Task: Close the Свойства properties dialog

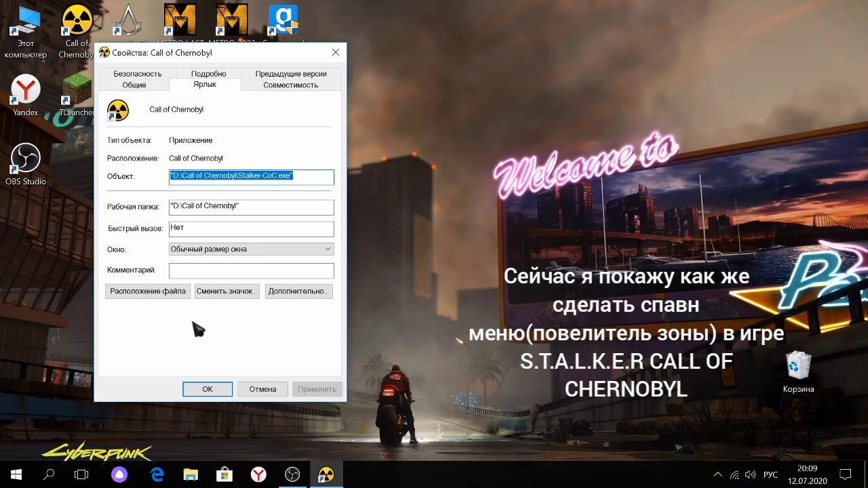Action: click(336, 52)
